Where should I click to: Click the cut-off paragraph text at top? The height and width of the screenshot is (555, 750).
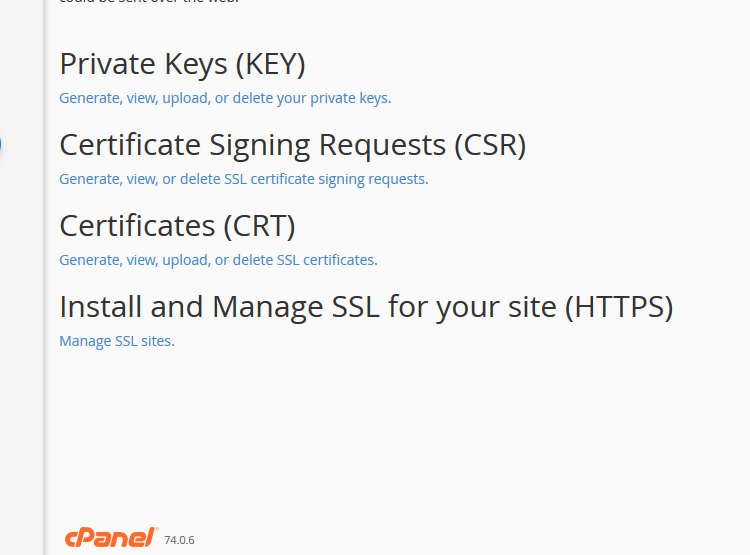[149, 1]
